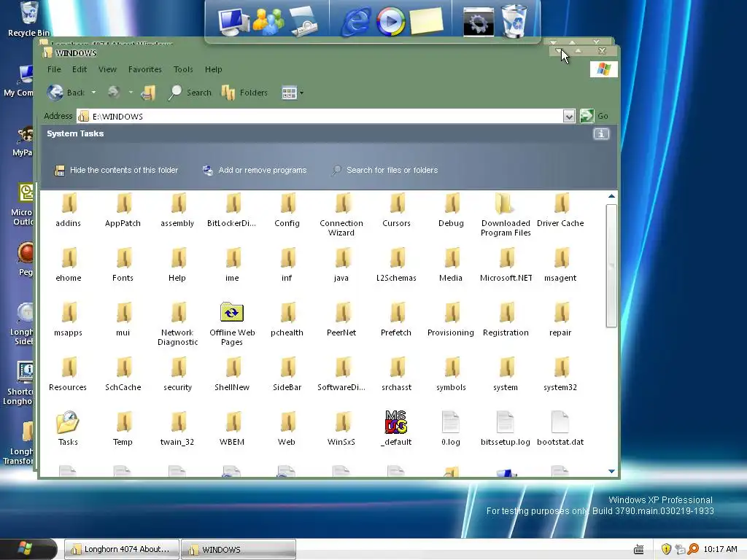Open the View menu
This screenshot has height=560, width=747.
(107, 69)
